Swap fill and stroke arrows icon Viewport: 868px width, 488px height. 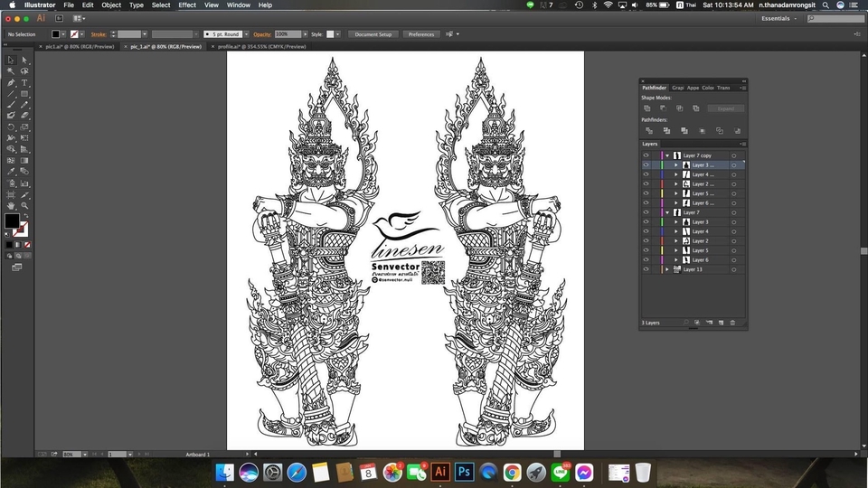25,215
